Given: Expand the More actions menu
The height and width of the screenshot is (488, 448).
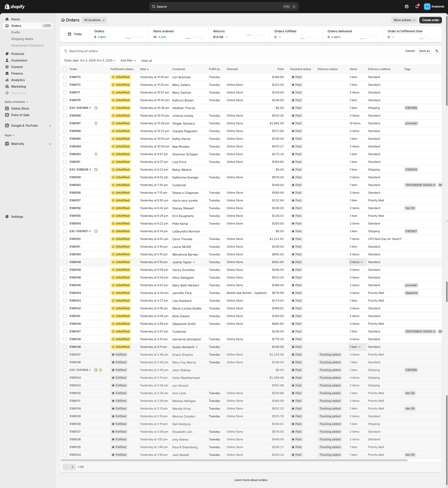Looking at the screenshot, I should [404, 20].
